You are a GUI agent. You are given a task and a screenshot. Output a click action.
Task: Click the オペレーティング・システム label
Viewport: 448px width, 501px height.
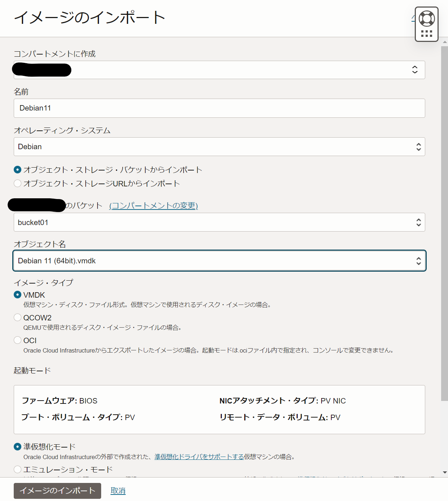pyautogui.click(x=62, y=130)
